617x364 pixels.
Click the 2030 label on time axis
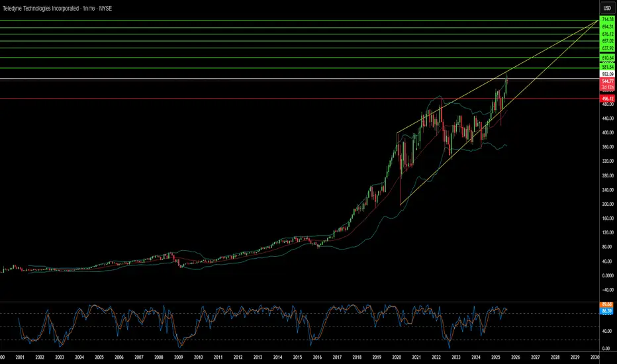[594, 357]
